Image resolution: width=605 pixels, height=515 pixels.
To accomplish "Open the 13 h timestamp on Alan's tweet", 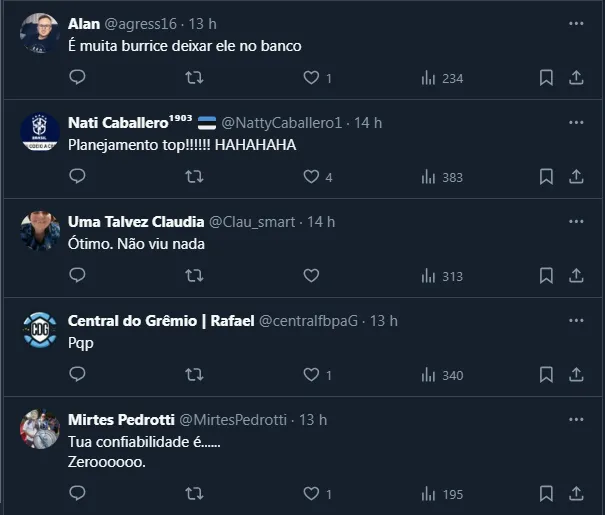I will (x=202, y=22).
